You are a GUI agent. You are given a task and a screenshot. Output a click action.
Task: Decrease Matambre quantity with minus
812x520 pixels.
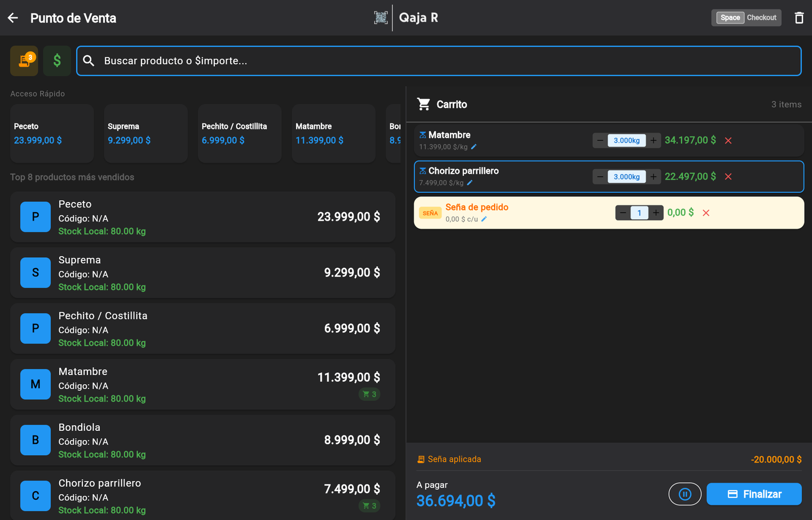coord(600,140)
